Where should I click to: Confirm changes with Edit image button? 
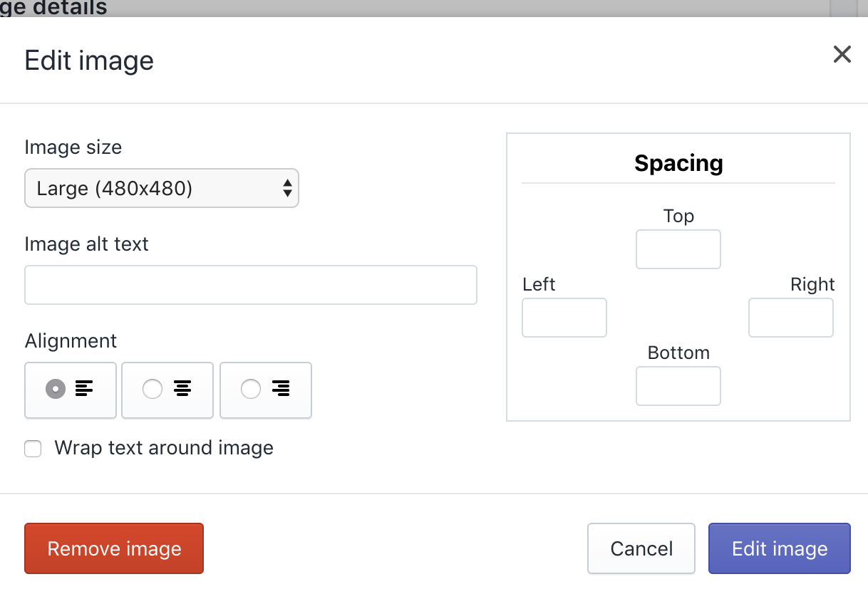tap(779, 548)
